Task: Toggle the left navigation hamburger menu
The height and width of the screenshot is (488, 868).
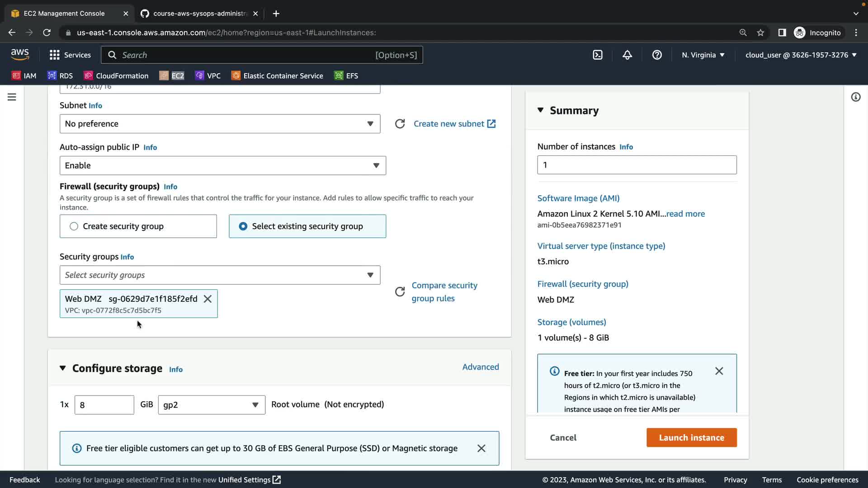Action: pyautogui.click(x=12, y=97)
